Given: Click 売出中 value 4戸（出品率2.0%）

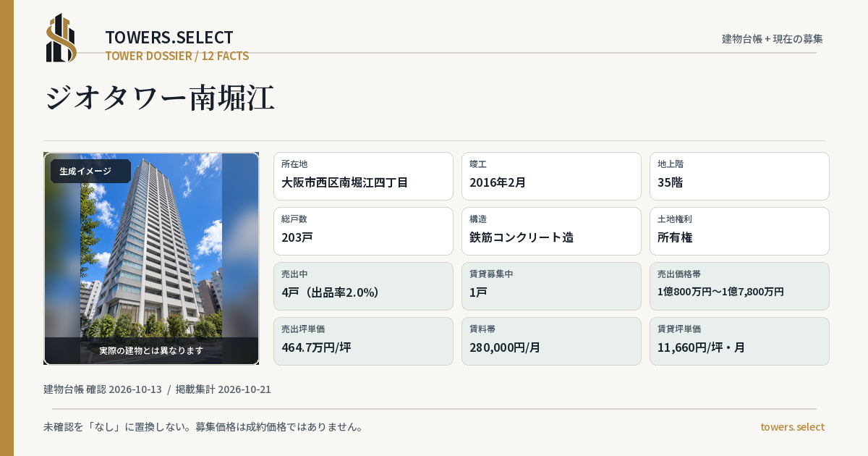Looking at the screenshot, I should (331, 292).
